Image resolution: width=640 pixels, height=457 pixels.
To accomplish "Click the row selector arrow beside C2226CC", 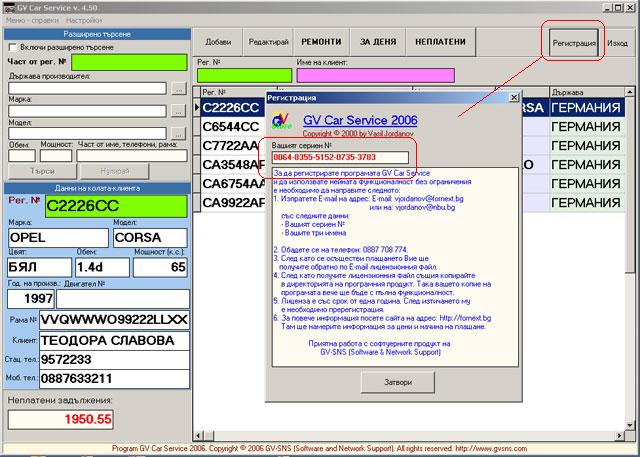I will (x=197, y=108).
